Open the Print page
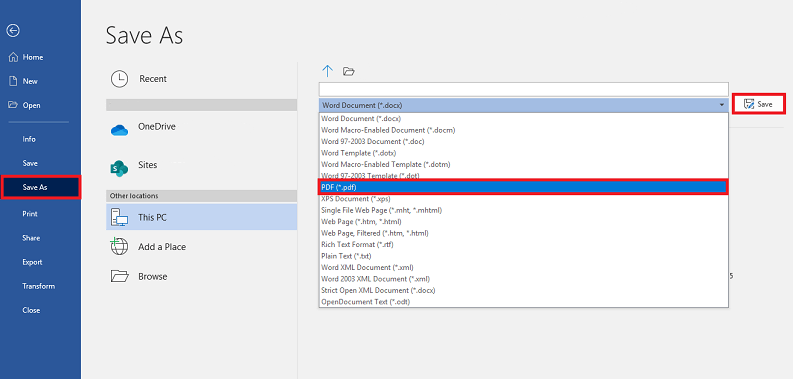 click(30, 214)
